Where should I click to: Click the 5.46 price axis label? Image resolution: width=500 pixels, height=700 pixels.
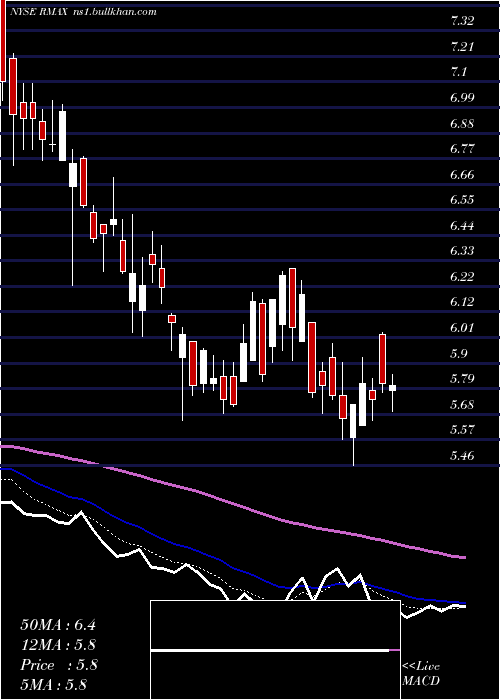(x=462, y=456)
